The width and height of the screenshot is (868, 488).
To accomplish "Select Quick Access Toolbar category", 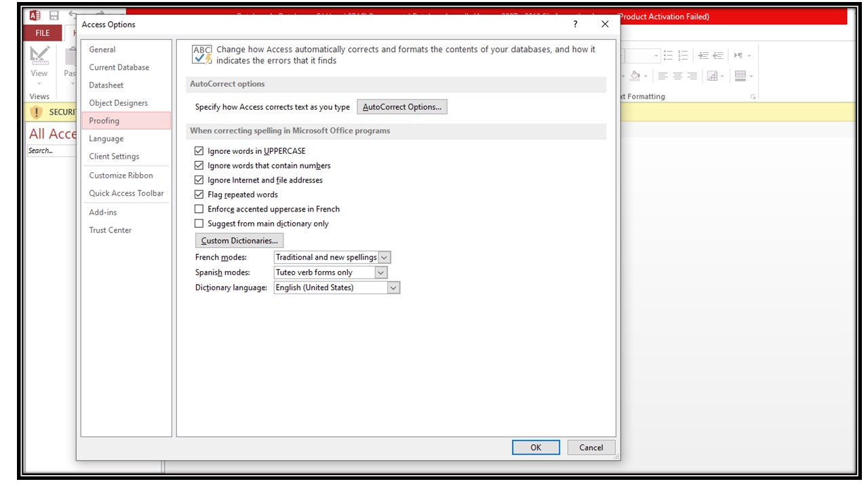I will pos(125,193).
